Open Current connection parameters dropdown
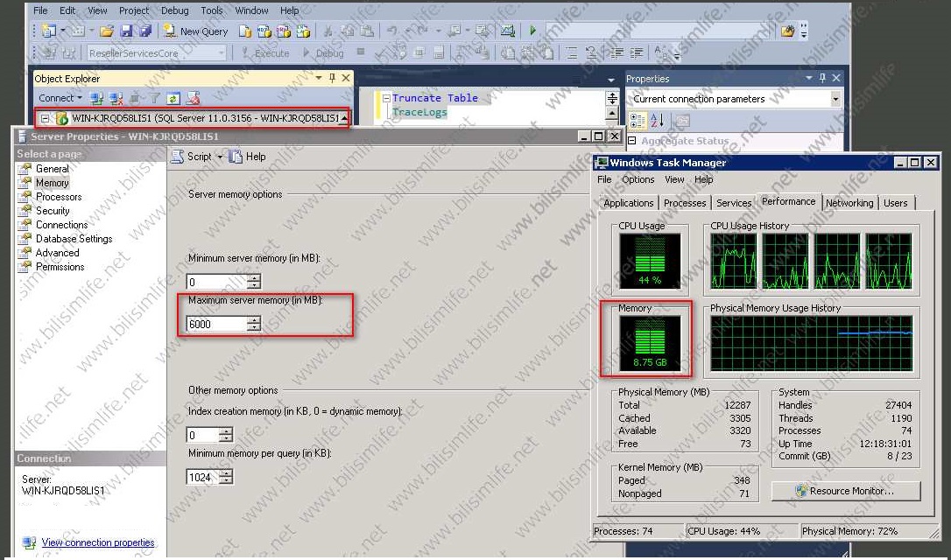The width and height of the screenshot is (951, 560). tap(835, 99)
